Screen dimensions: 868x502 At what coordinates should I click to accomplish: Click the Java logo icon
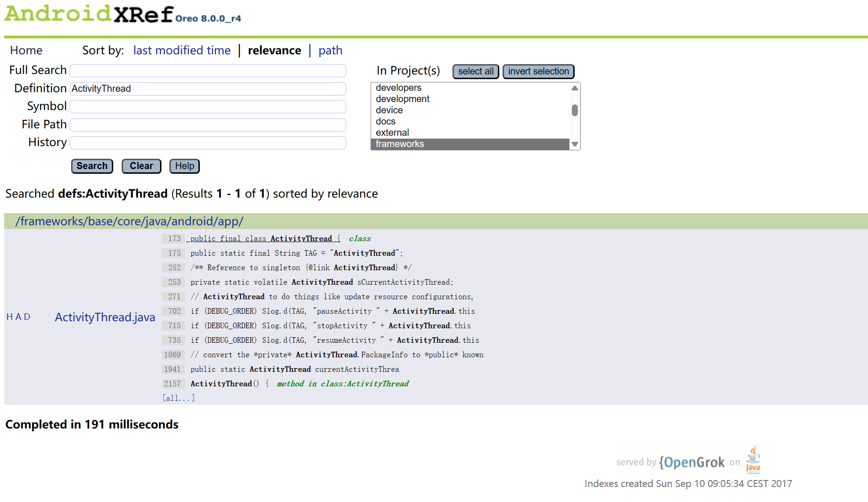pyautogui.click(x=753, y=459)
